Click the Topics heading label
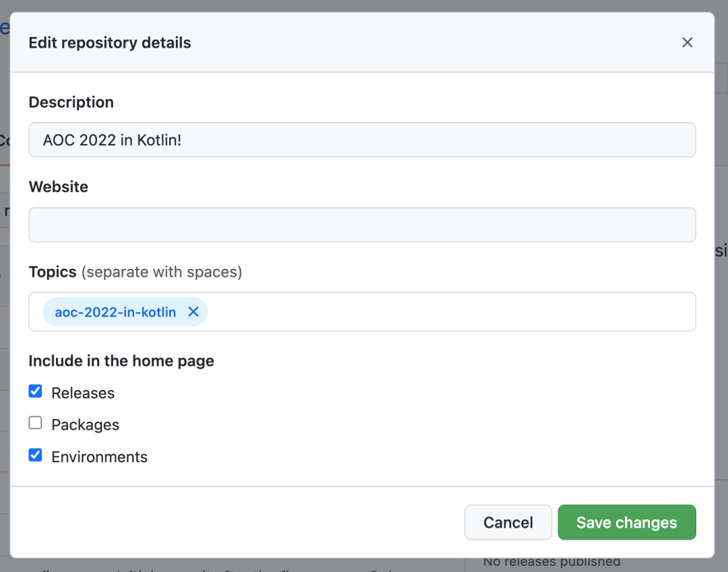Image resolution: width=728 pixels, height=572 pixels. [x=53, y=272]
